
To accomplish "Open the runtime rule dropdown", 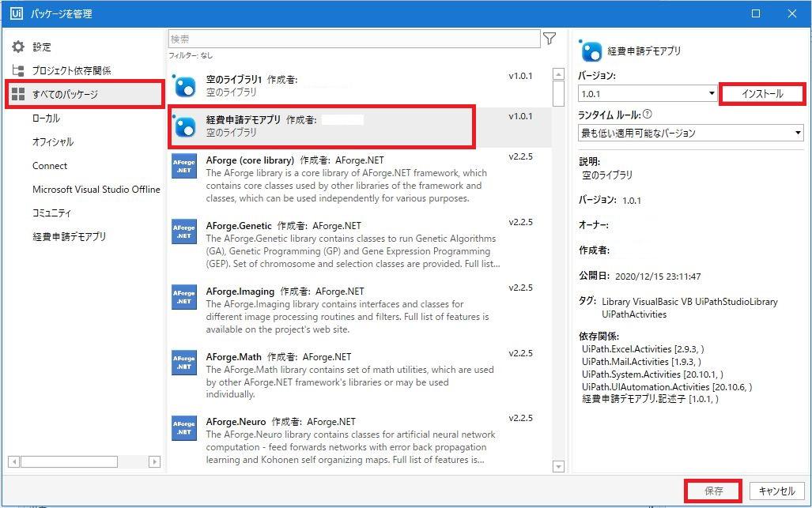I will pyautogui.click(x=691, y=133).
